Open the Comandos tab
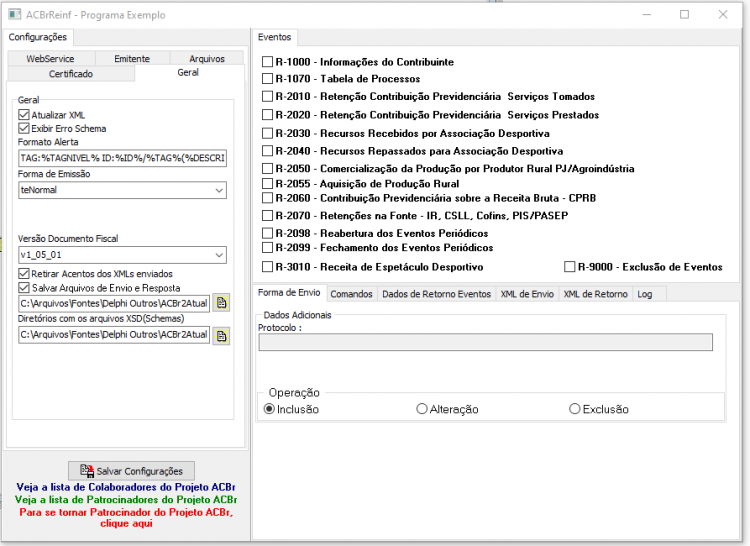 352,294
